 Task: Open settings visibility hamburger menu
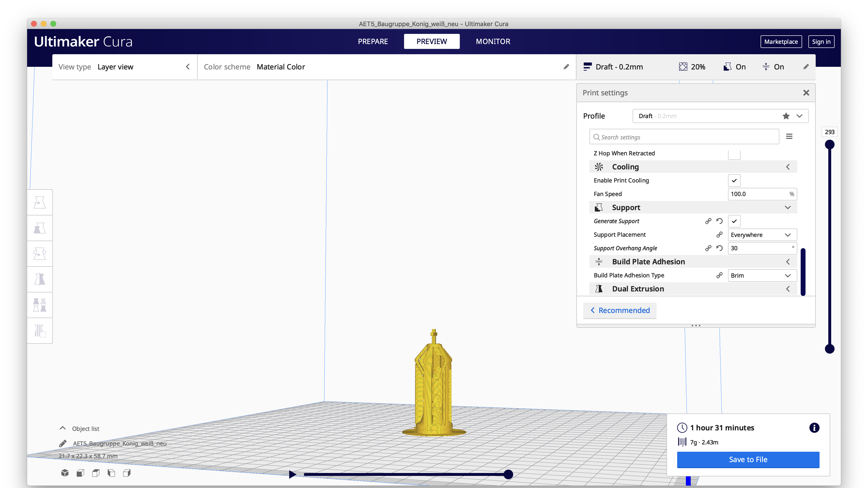tap(789, 136)
